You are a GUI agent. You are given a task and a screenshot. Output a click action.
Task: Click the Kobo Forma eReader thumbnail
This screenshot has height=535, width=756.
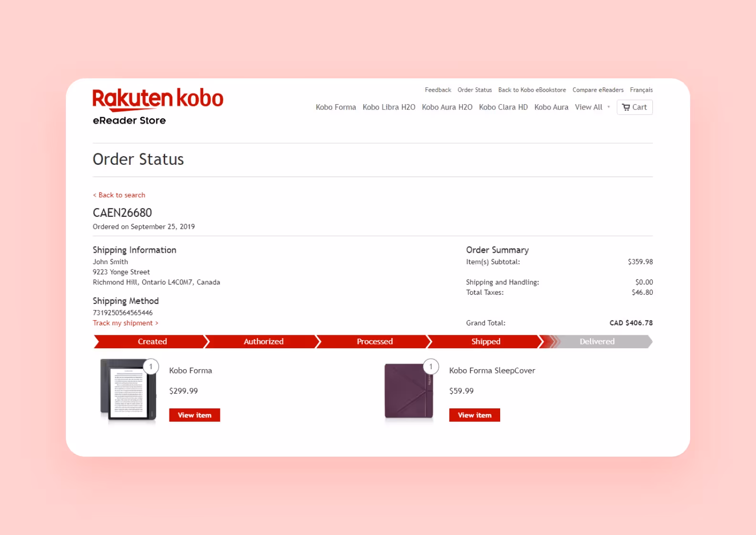click(128, 389)
